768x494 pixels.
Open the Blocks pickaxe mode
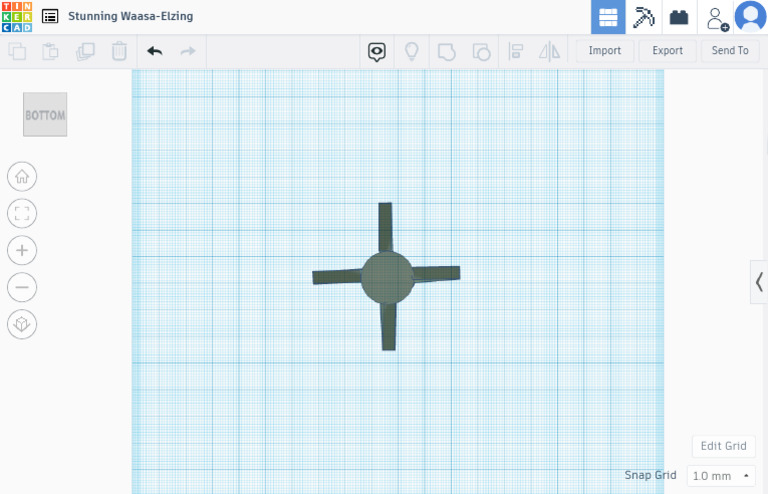[643, 17]
